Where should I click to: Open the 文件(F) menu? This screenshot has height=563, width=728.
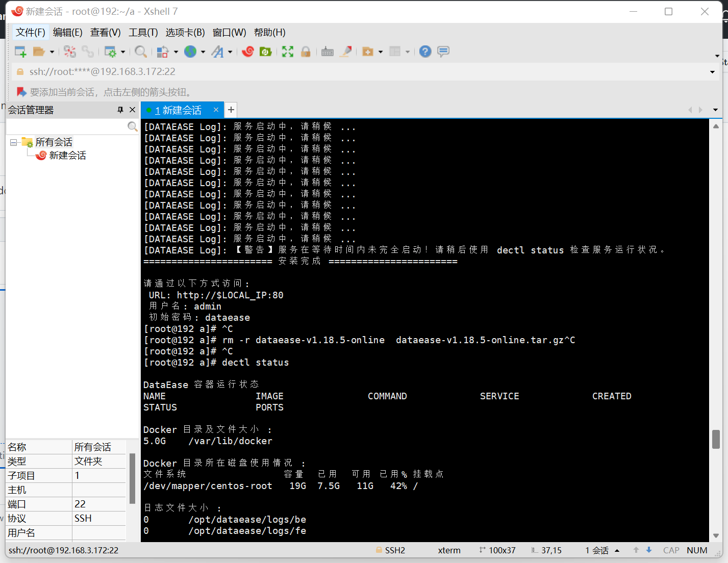pyautogui.click(x=31, y=32)
